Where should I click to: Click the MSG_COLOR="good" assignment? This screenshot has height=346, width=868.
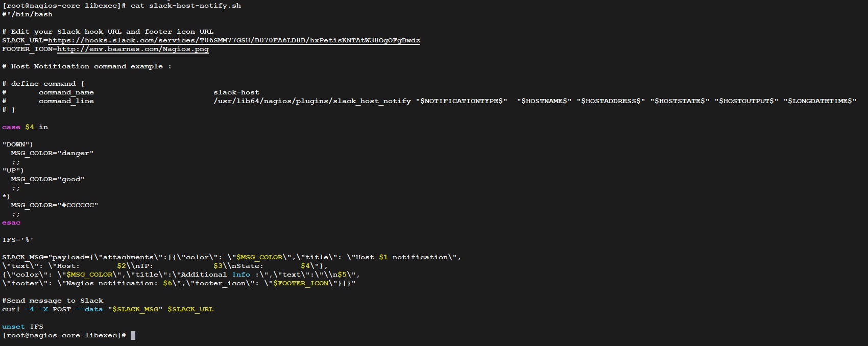click(47, 179)
